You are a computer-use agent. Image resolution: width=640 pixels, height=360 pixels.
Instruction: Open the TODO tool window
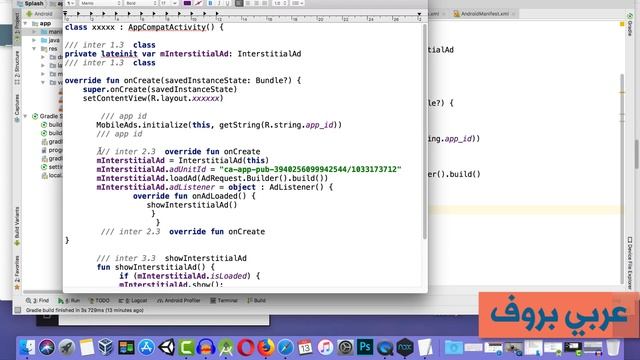pos(99,300)
